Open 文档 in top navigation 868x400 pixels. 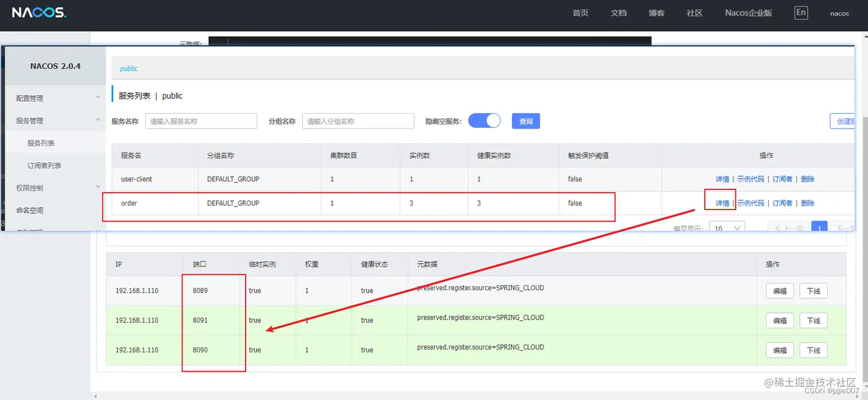[x=619, y=13]
